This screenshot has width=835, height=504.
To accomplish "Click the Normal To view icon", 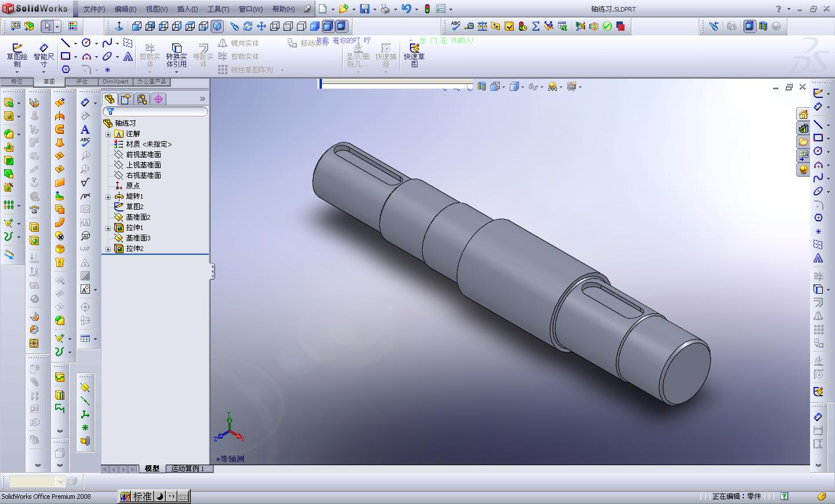I will tap(119, 26).
